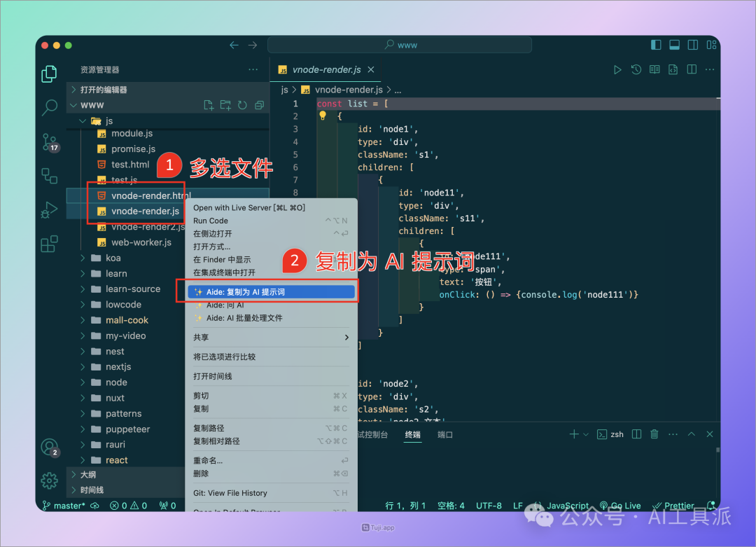Open the Extensions view
Image resolution: width=756 pixels, height=547 pixels.
click(49, 244)
